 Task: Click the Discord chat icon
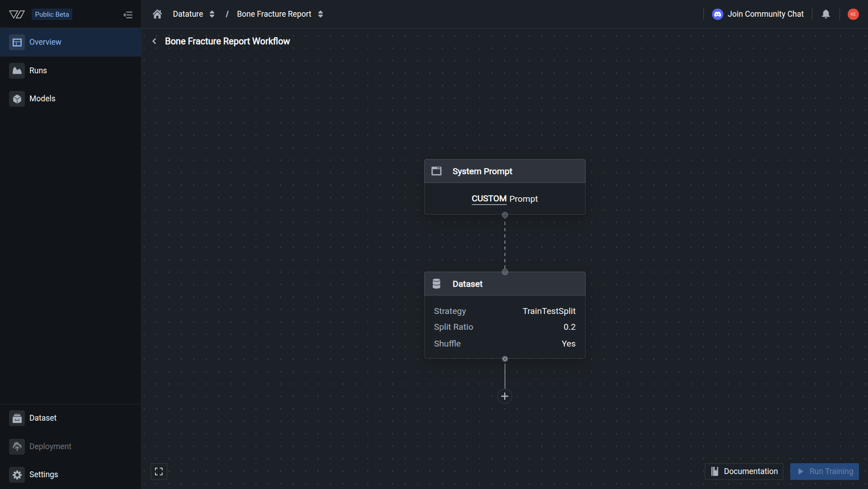[717, 14]
